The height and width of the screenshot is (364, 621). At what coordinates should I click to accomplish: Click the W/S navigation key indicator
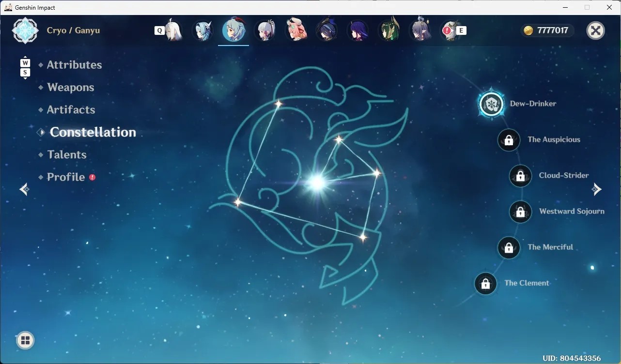pyautogui.click(x=25, y=68)
